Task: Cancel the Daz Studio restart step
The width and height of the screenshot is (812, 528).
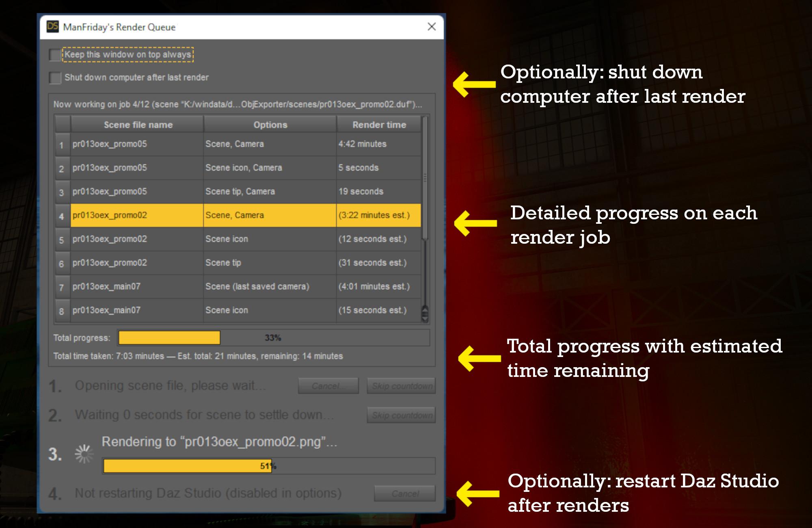Action: [x=405, y=493]
